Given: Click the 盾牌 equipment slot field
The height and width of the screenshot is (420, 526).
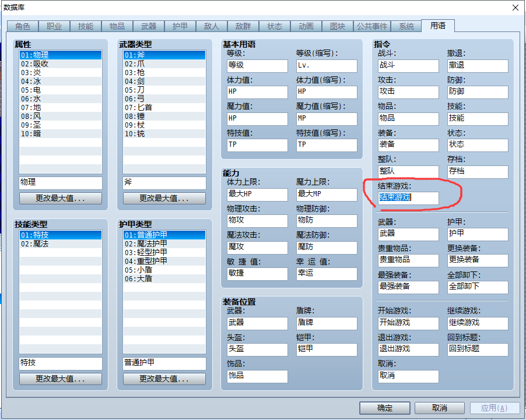Looking at the screenshot, I should click(x=327, y=323).
